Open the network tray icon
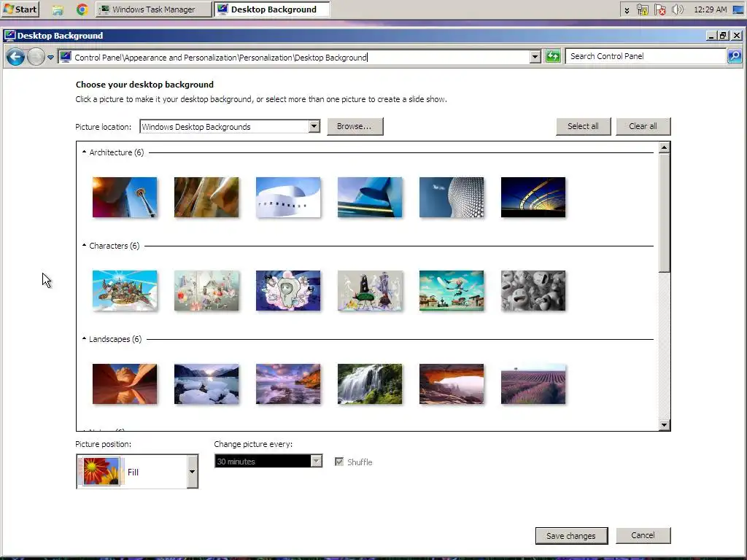Viewport: 747px width, 560px height. coord(642,9)
